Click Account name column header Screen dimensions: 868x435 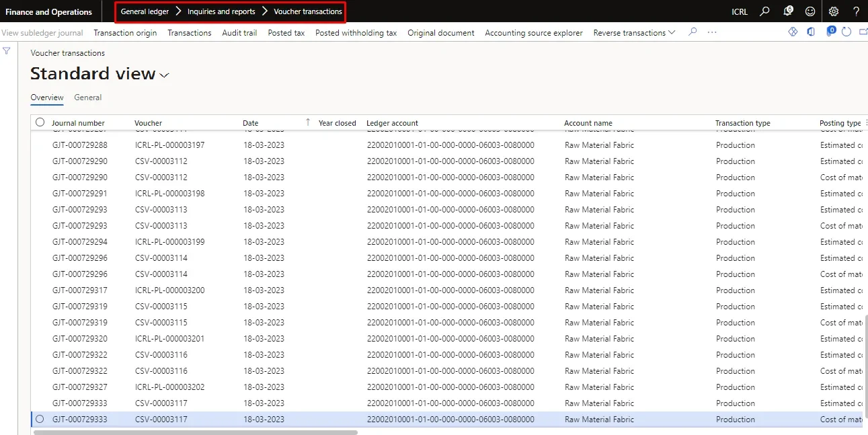[588, 123]
